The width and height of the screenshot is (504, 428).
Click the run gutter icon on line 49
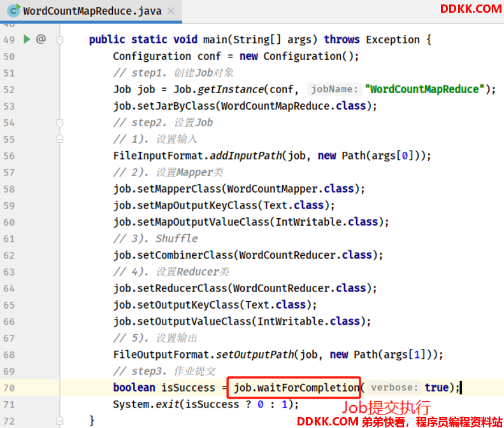pos(27,40)
